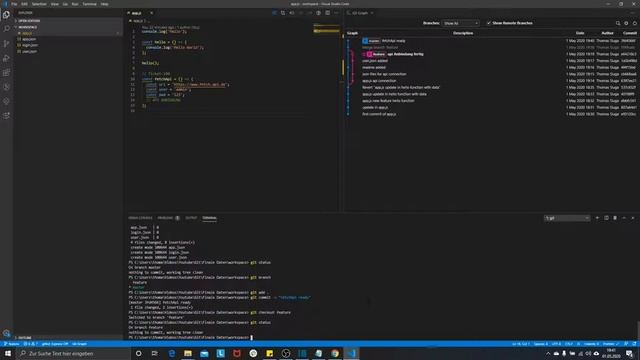Screen dimensions: 640x360
Task: Click the search icon in Git Graph
Action: (x=618, y=23)
